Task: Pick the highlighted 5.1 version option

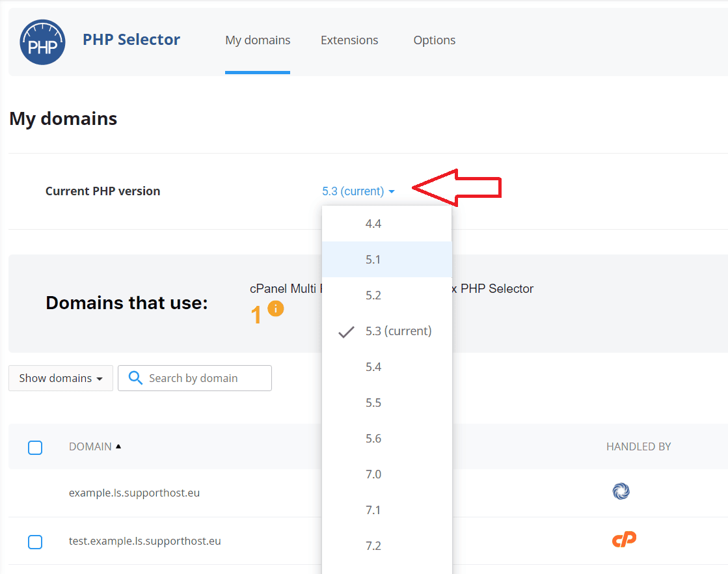Action: pyautogui.click(x=373, y=259)
